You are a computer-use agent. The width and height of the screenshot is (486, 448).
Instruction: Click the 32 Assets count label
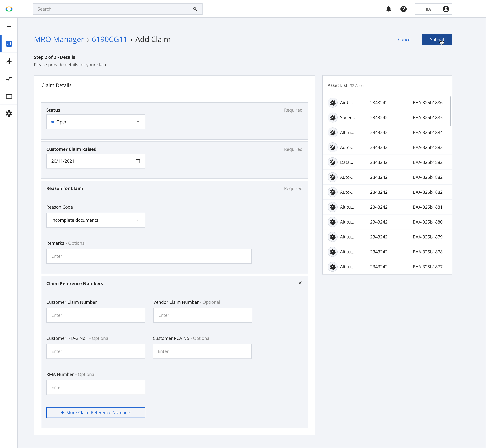coord(358,86)
